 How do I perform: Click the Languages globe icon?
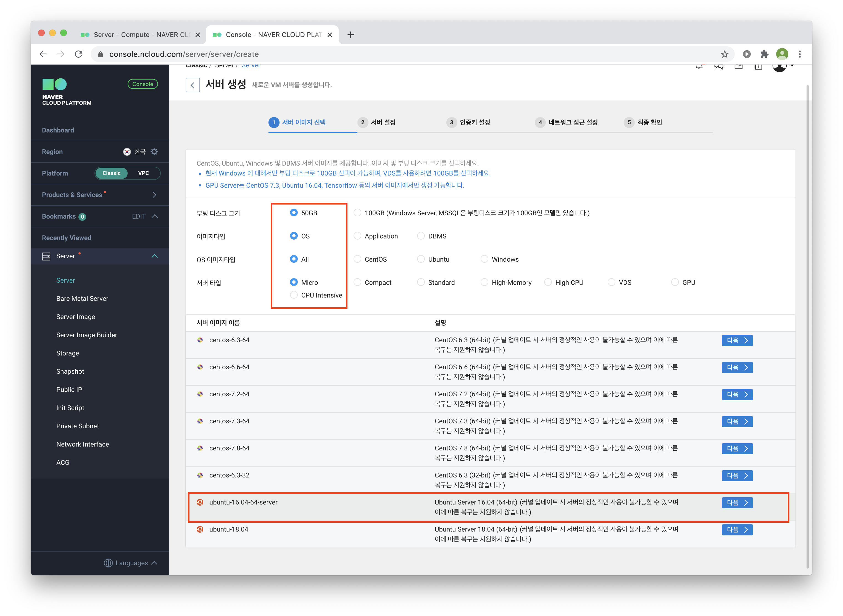108,563
